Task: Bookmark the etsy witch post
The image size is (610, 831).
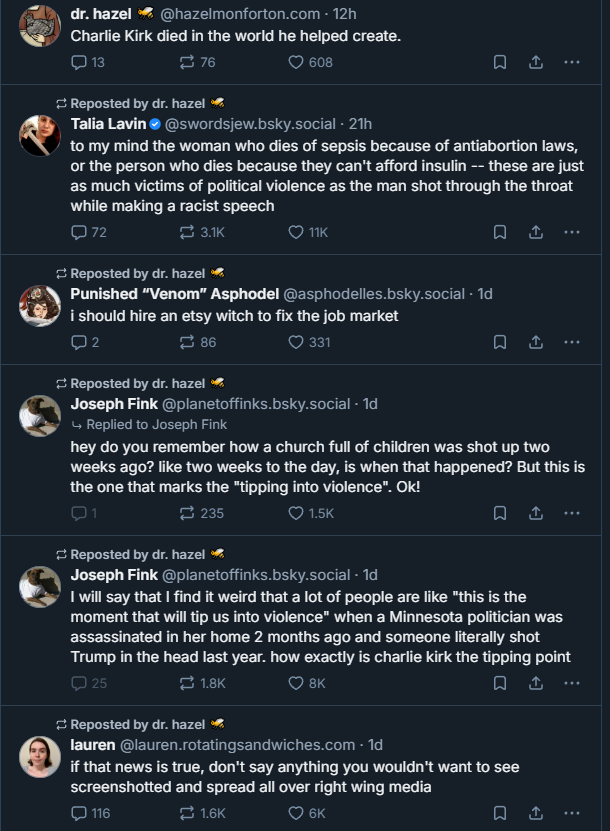Action: pyautogui.click(x=500, y=342)
